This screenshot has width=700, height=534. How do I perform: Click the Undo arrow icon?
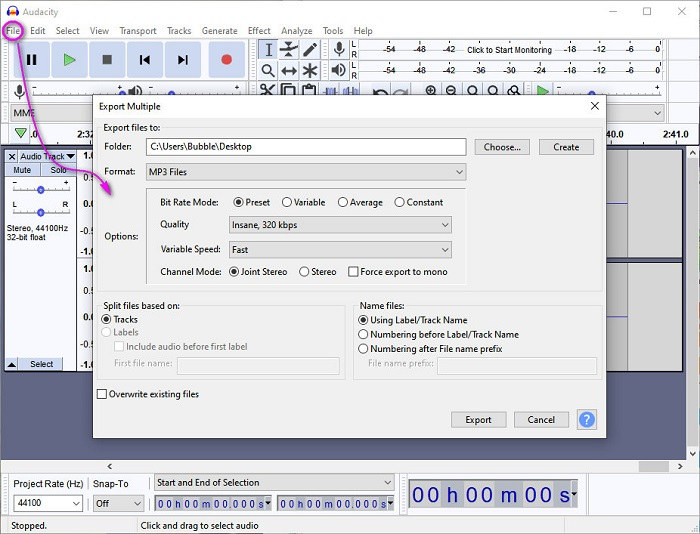coord(380,92)
